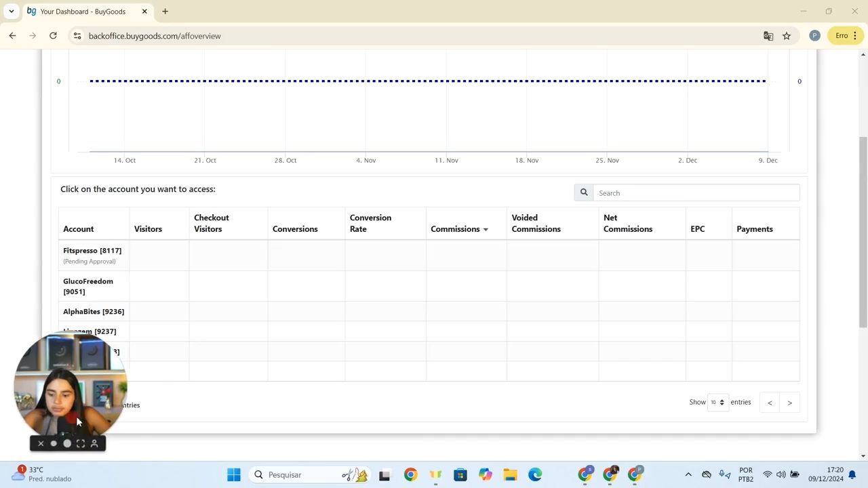Select medium webcam bubble size
The height and width of the screenshot is (488, 868).
click(67, 443)
